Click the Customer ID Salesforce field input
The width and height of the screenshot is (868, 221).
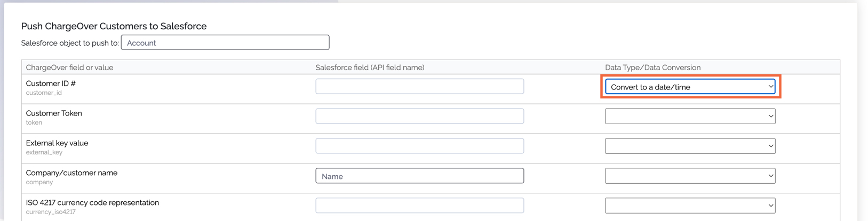(x=419, y=86)
